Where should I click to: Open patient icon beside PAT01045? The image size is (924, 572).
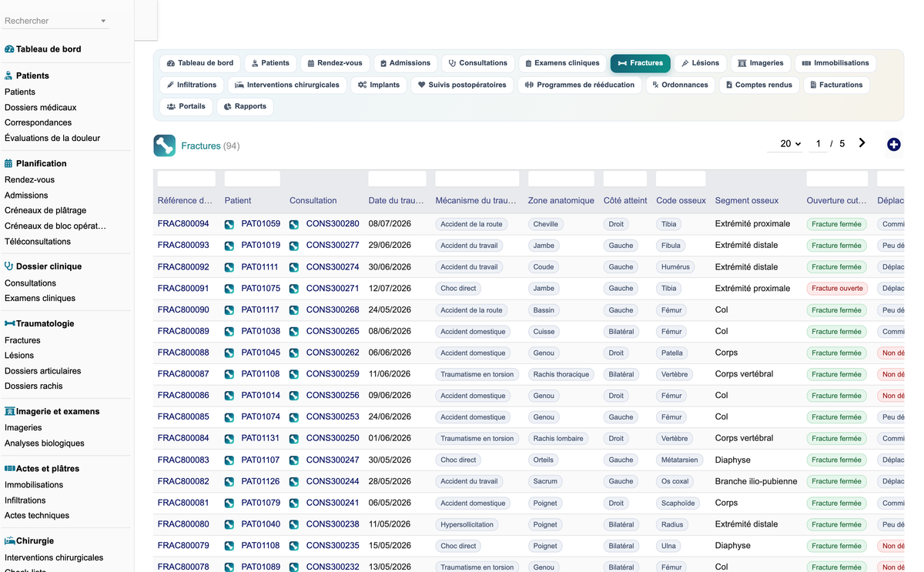pos(229,353)
